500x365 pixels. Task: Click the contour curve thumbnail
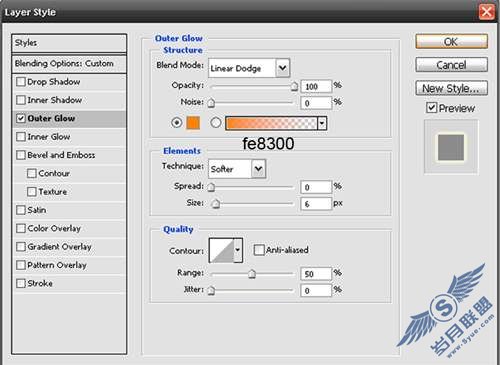[x=222, y=250]
